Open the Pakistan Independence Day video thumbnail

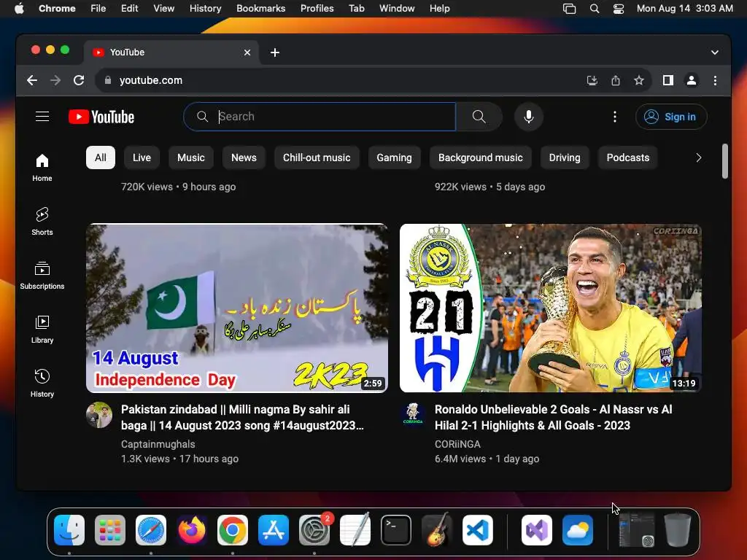[237, 308]
